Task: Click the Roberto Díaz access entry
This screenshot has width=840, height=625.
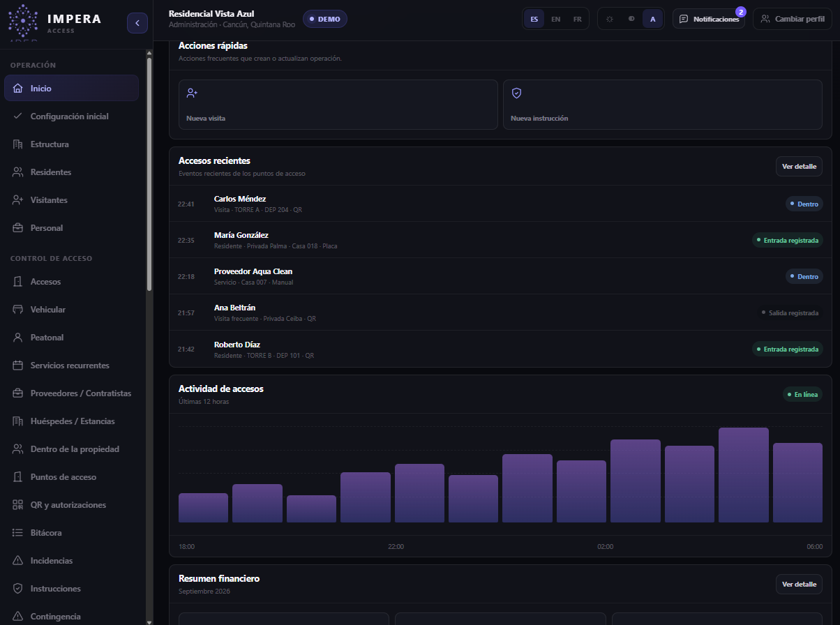Action: [500, 349]
